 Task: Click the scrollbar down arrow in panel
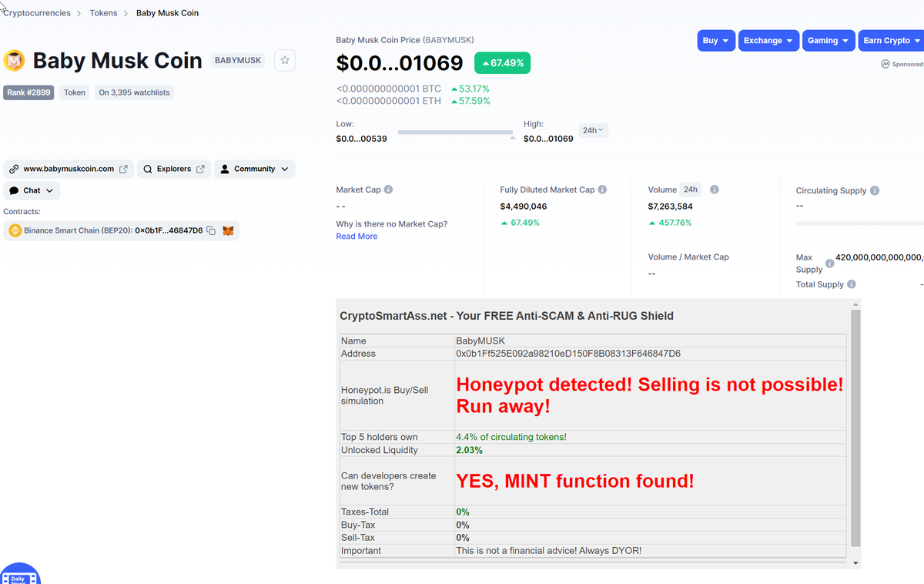pos(855,563)
